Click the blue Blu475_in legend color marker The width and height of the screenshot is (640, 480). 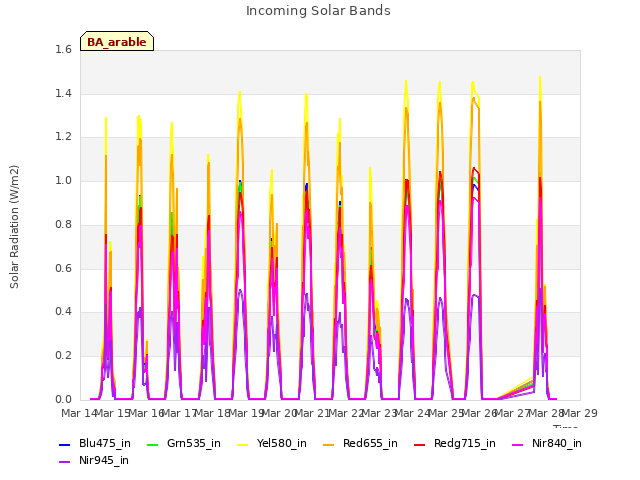point(65,444)
